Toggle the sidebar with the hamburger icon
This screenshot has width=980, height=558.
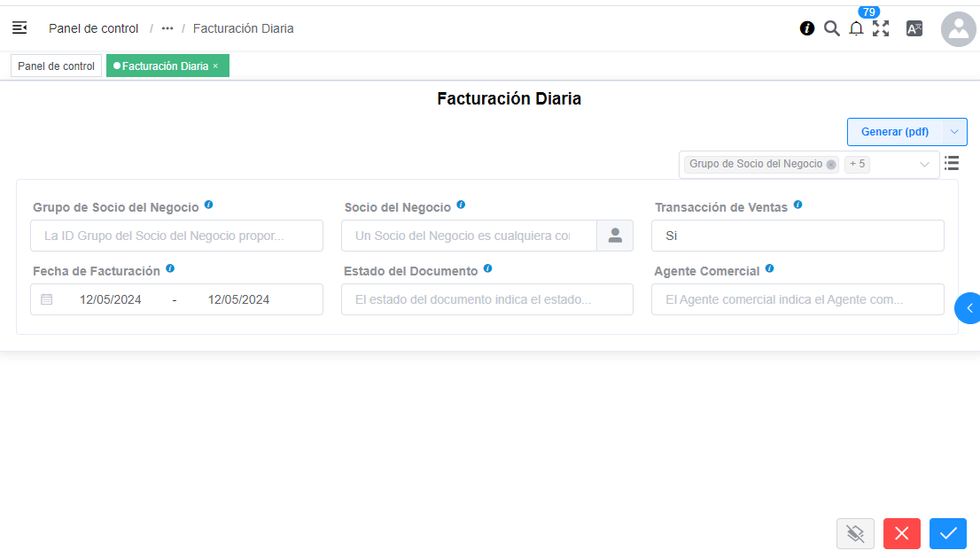point(19,27)
